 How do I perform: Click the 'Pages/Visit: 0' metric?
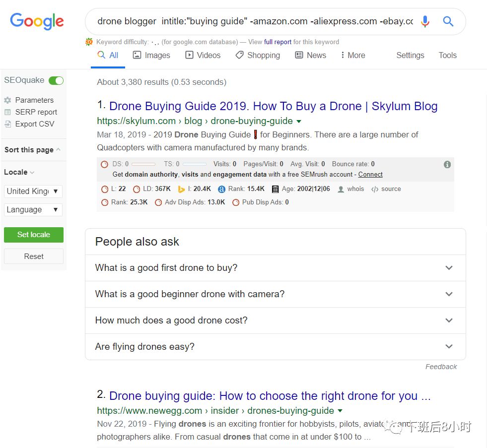click(263, 164)
